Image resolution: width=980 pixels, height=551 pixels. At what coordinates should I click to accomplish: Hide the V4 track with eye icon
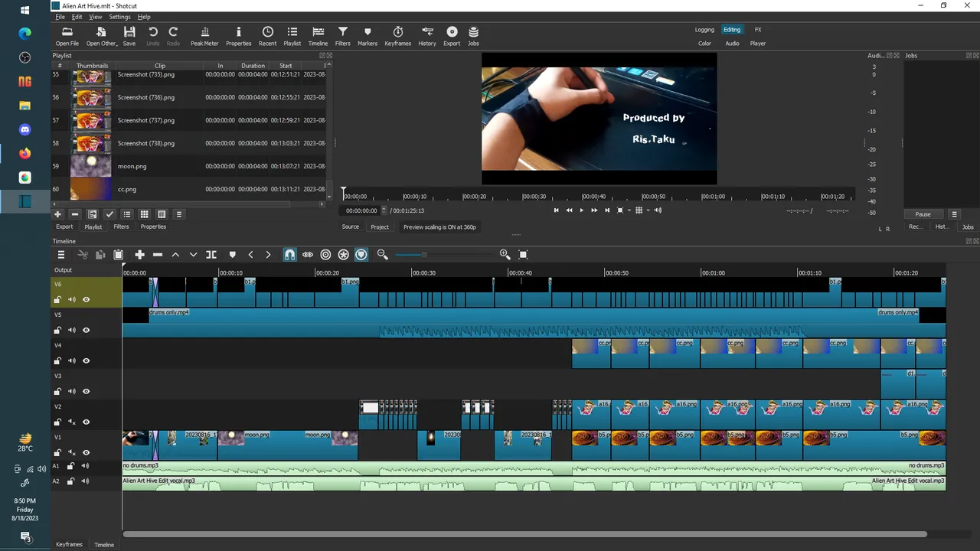[x=86, y=360]
